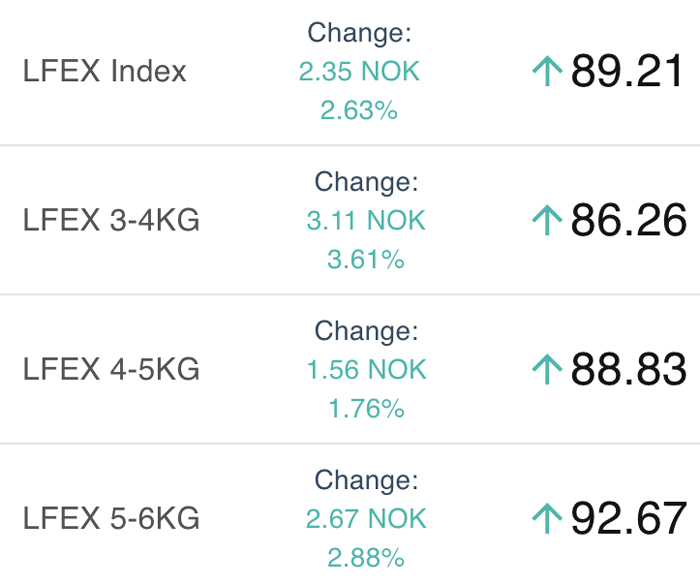Click the 89.21 index price
The image size is (700, 585).
click(627, 71)
